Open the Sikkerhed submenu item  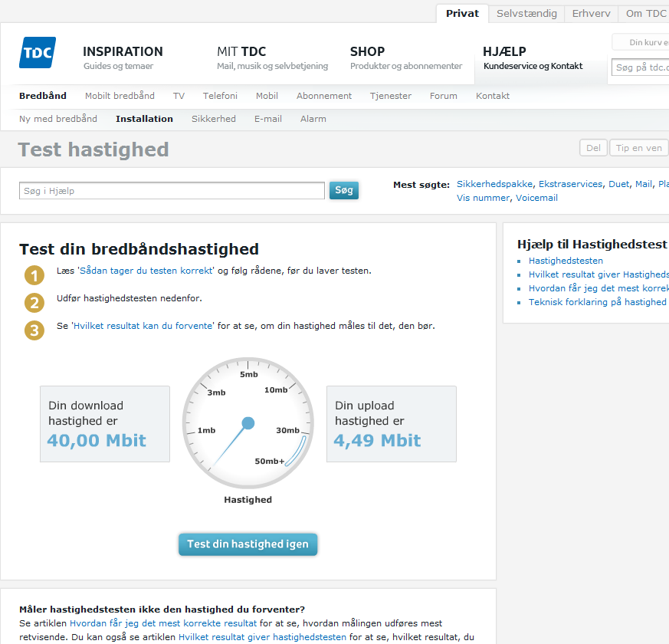click(214, 119)
